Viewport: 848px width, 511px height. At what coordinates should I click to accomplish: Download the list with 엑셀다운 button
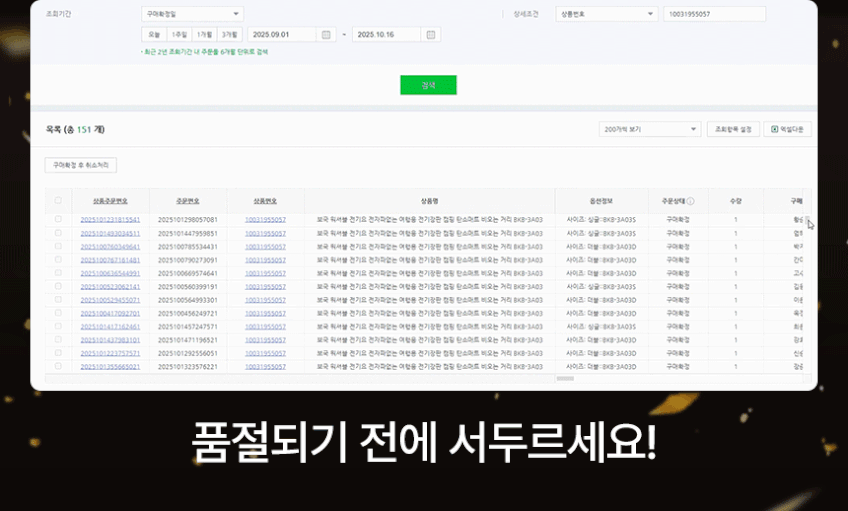point(787,129)
